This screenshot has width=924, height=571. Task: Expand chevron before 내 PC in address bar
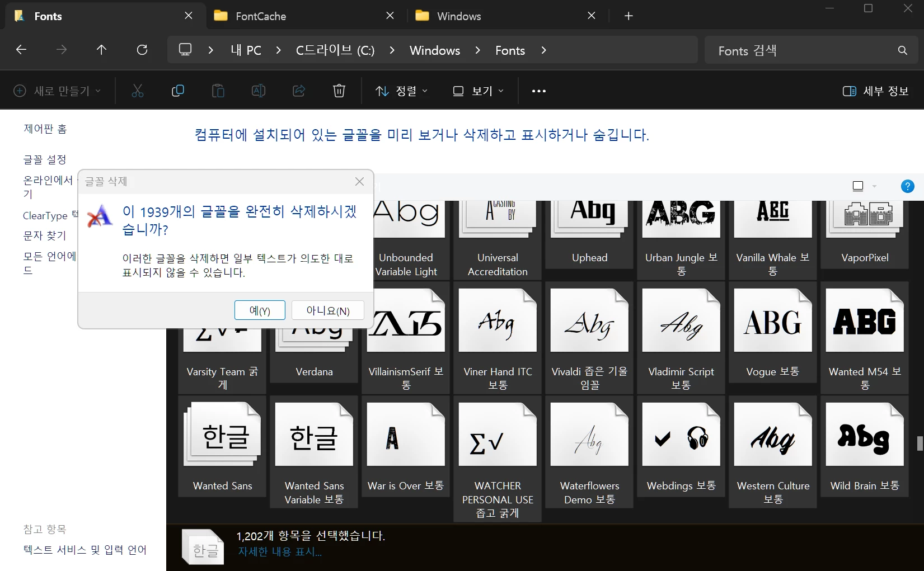(210, 50)
